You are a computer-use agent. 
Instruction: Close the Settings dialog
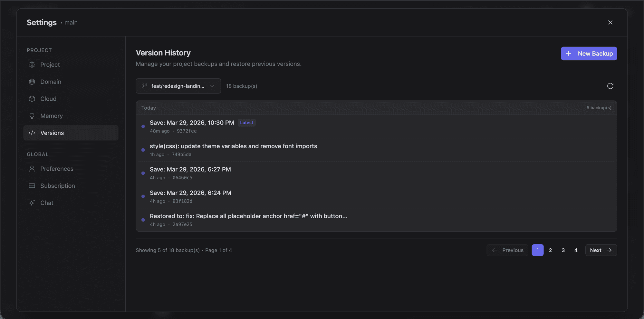coord(610,22)
